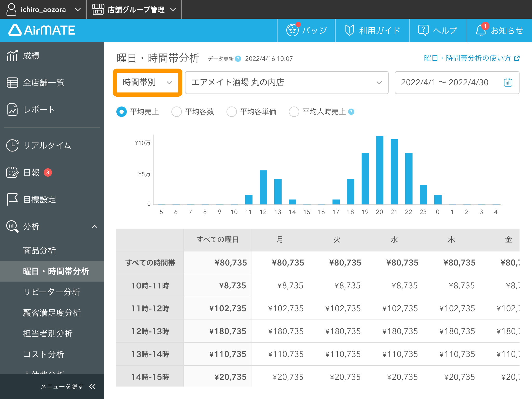Click the リアルタイム sidebar label
Viewport: 532px width, 399px height.
47,145
